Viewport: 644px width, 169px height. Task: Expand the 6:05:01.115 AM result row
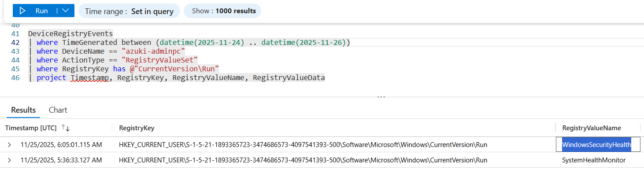click(x=9, y=144)
